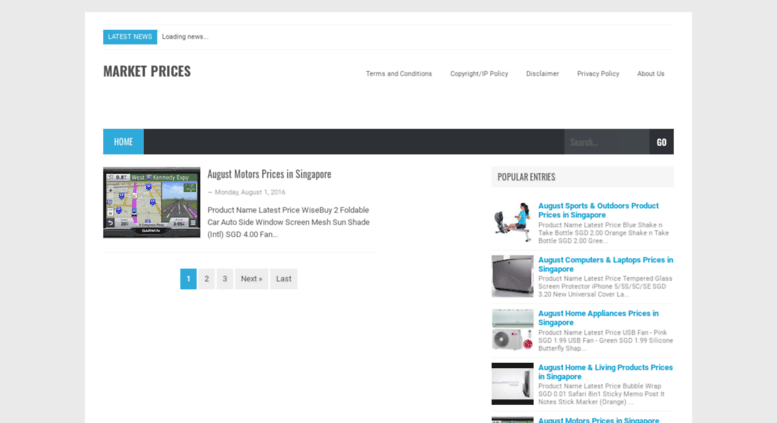The image size is (777, 423).
Task: Select pagination page 1
Action: (188, 279)
